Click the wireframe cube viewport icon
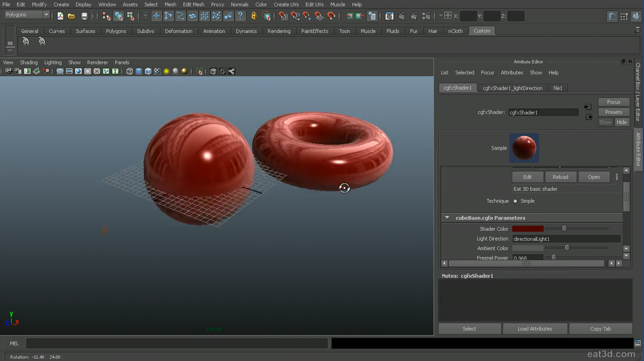The width and height of the screenshot is (644, 361). (x=129, y=71)
